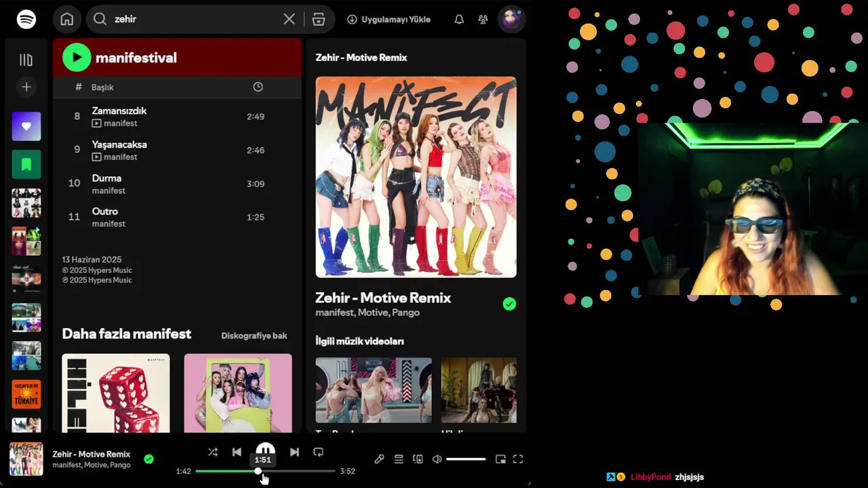Play the manifestival album
The image size is (868, 488).
(77, 58)
